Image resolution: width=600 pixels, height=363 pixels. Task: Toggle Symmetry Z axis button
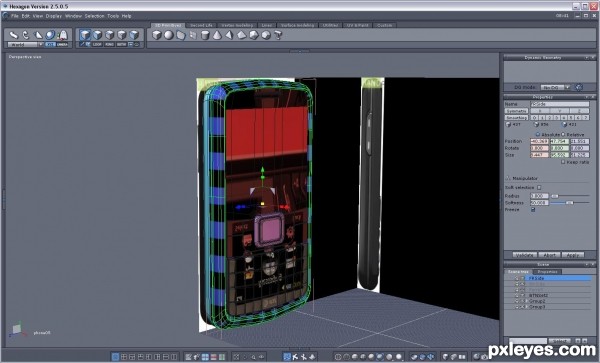[x=579, y=111]
